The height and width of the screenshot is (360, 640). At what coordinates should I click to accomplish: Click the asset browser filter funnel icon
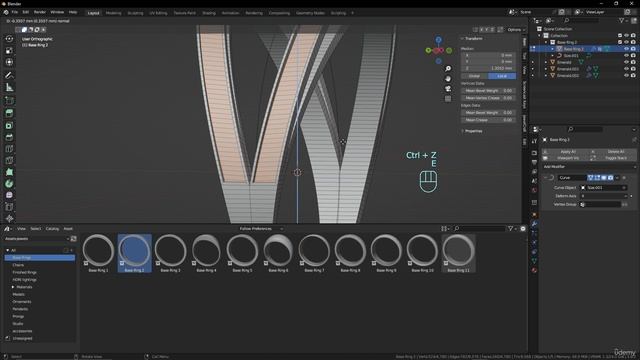coord(511,229)
